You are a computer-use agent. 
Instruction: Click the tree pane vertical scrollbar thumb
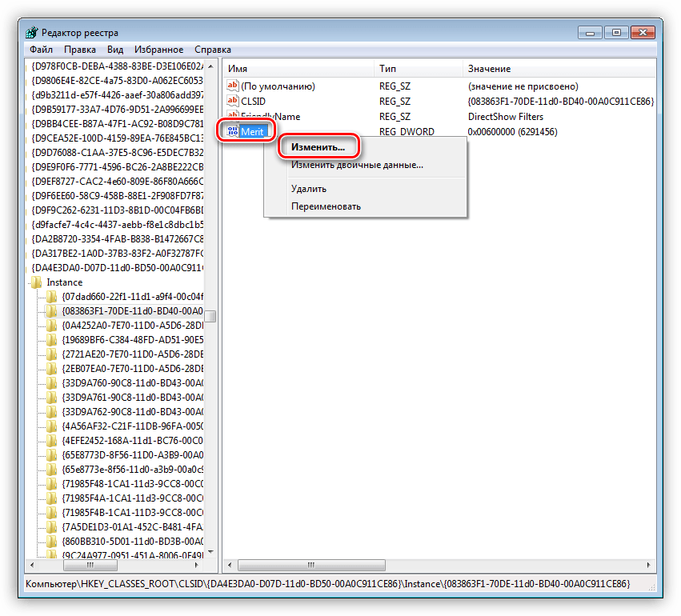[210, 315]
